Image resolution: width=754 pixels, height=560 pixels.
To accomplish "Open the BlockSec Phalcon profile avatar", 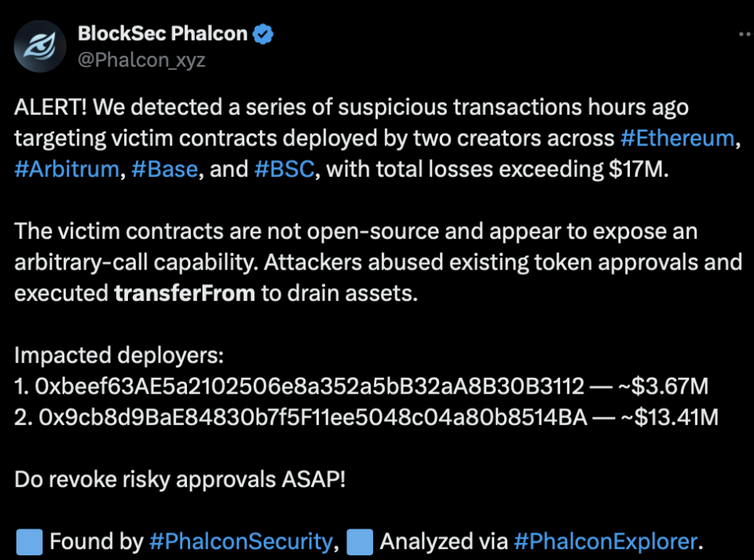I will pyautogui.click(x=41, y=46).
